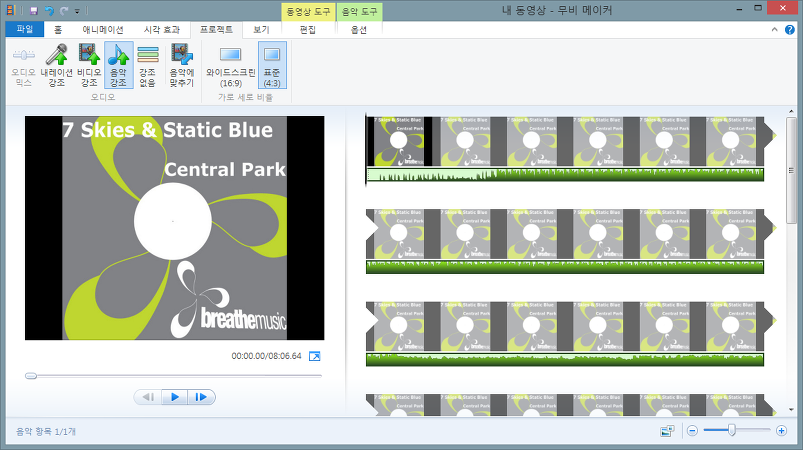Click the Video Tools (동영상 도구) header
Image resolution: width=803 pixels, height=450 pixels.
pyautogui.click(x=308, y=11)
